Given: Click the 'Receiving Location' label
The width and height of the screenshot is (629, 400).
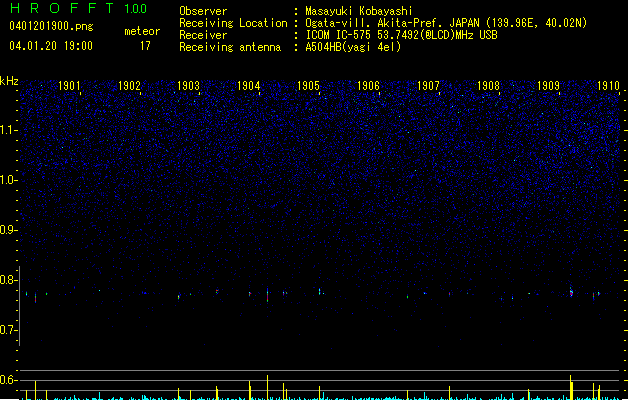Looking at the screenshot, I should pos(233,23).
